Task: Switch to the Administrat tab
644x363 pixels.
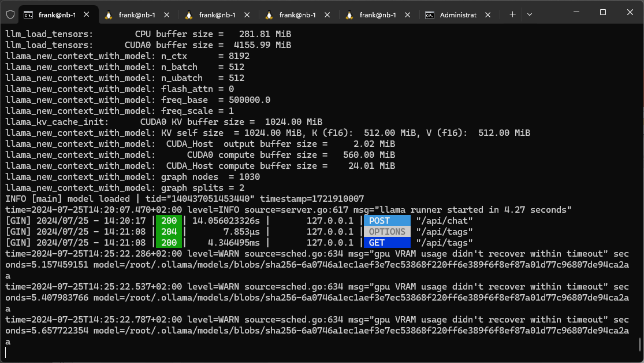Action: coord(458,15)
